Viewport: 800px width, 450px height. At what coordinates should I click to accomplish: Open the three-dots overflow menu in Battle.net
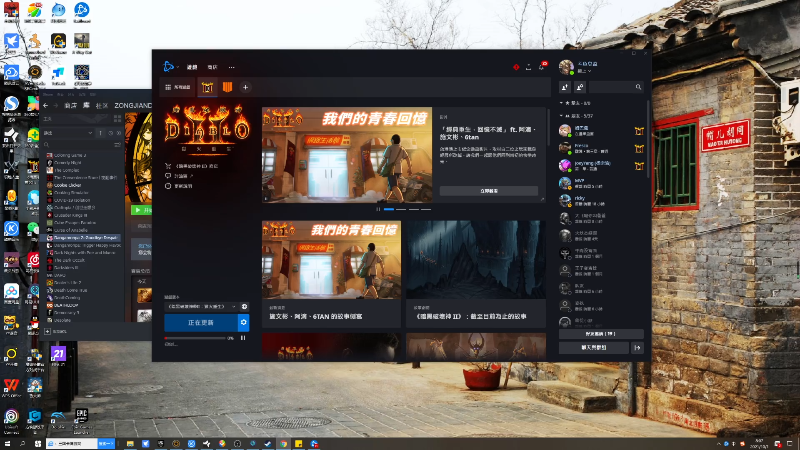232,67
